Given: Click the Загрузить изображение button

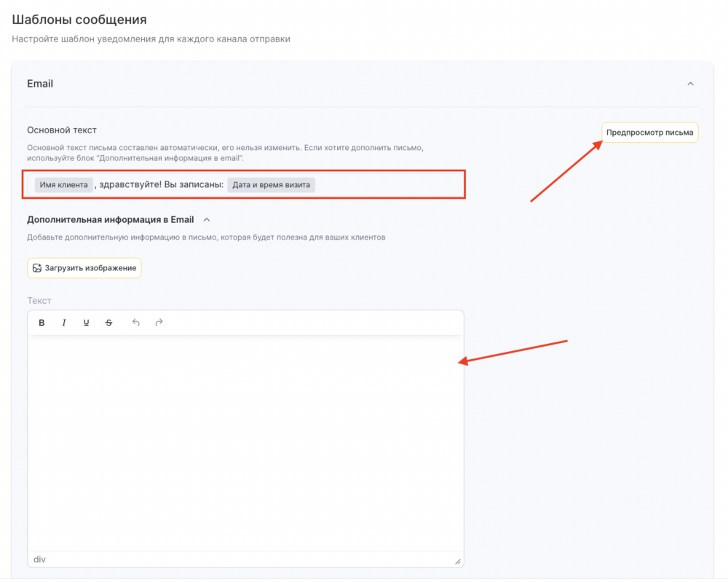Looking at the screenshot, I should pos(84,269).
